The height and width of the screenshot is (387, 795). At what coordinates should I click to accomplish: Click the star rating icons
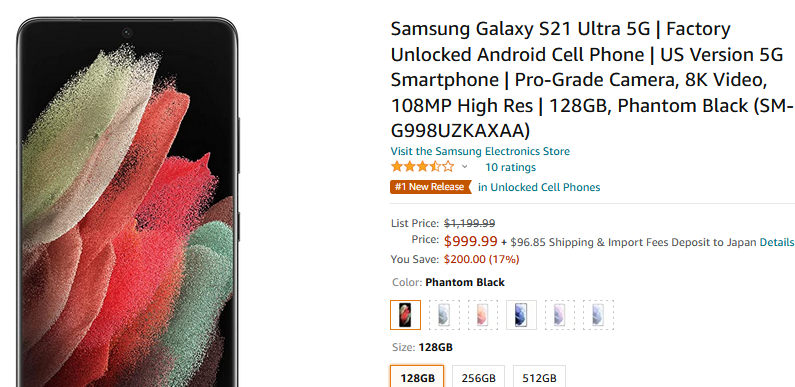(422, 167)
